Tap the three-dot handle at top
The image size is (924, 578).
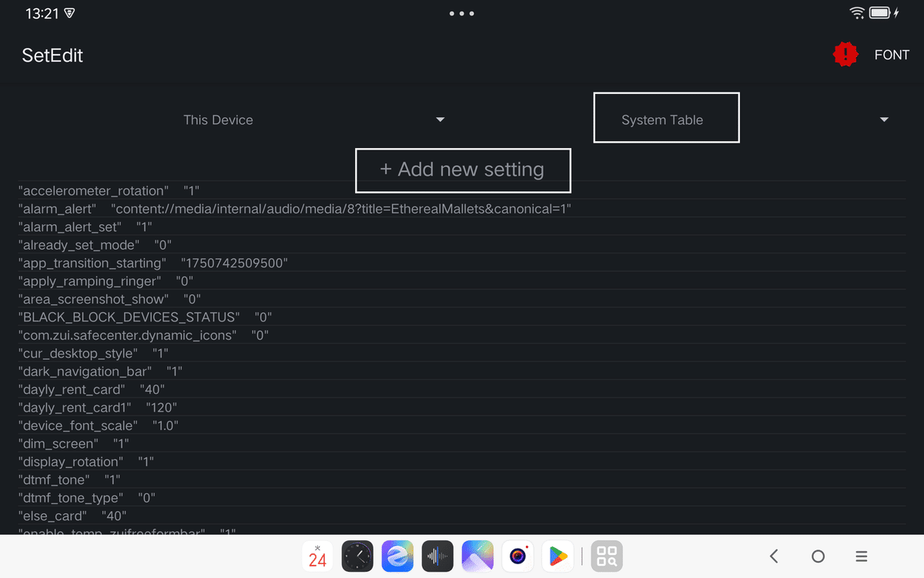coord(462,13)
